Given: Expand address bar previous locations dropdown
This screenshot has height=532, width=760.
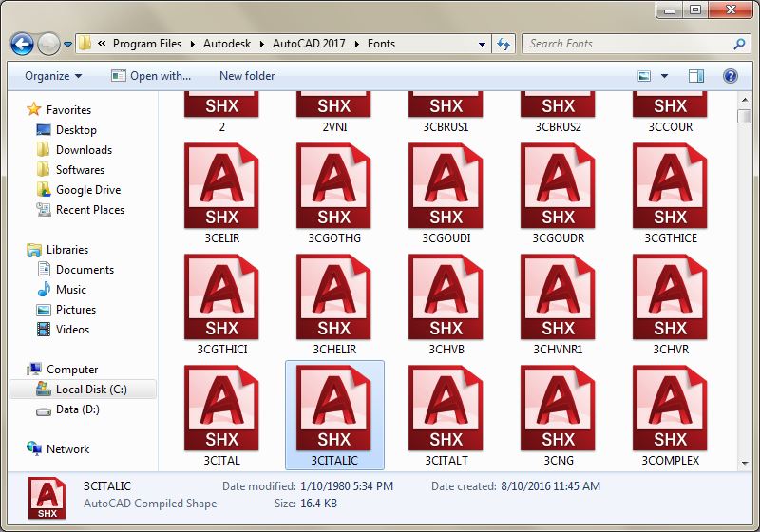Looking at the screenshot, I should [x=482, y=44].
